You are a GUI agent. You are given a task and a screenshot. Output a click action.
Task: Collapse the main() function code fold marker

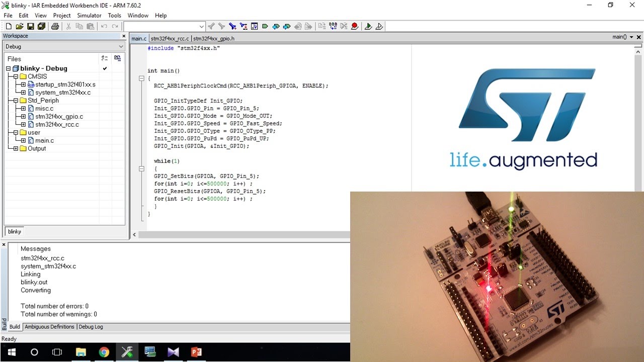coord(142,78)
